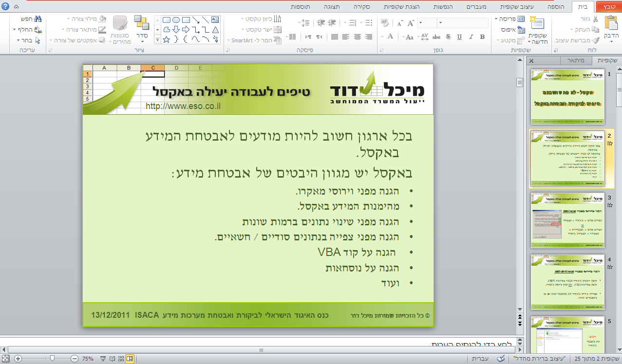
Task: Click the Find (חפש) binoculars icon
Action: click(x=38, y=19)
